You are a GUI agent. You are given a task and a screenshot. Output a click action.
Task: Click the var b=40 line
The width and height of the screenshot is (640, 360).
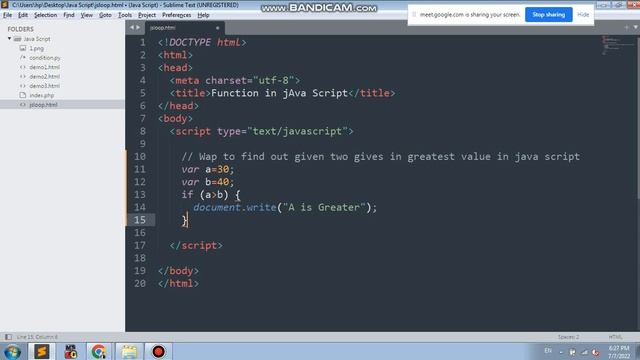pyautogui.click(x=208, y=182)
